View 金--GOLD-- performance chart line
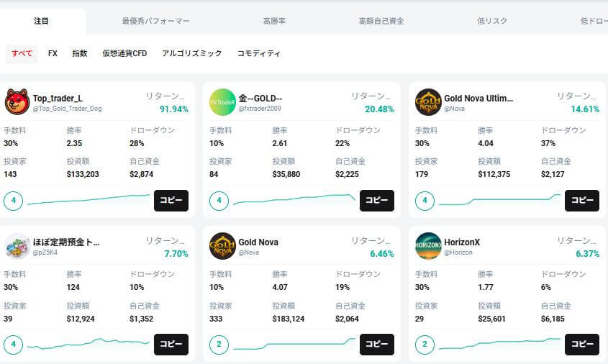This screenshot has width=608, height=364. click(294, 199)
